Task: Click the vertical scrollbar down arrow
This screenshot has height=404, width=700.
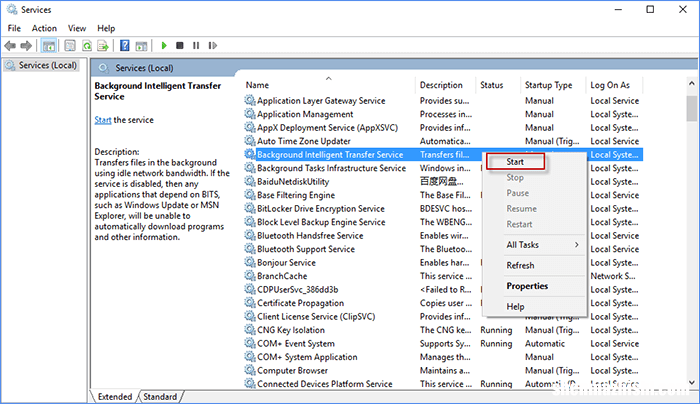Action: point(692,383)
